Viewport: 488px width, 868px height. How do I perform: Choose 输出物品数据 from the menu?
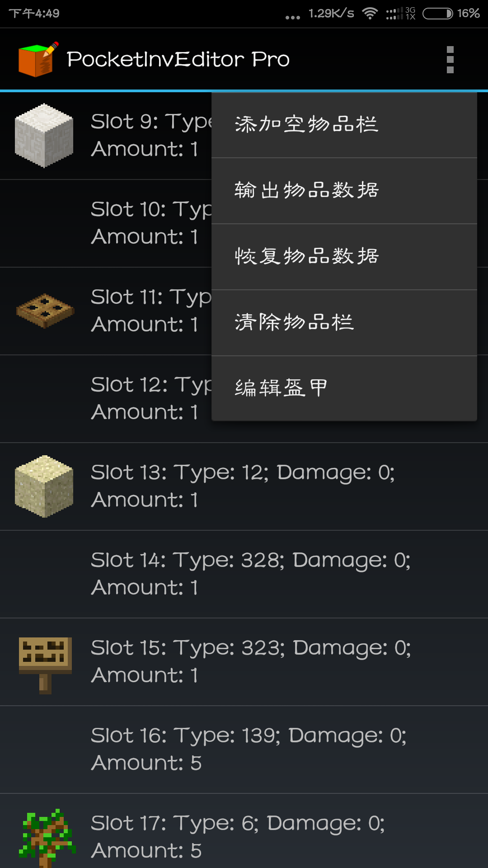coord(306,190)
